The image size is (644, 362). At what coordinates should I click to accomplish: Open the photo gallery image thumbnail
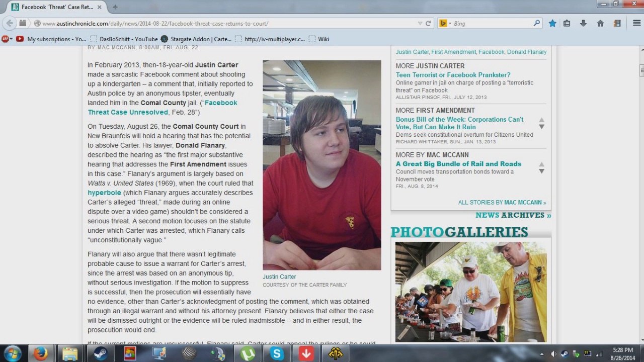(x=471, y=292)
